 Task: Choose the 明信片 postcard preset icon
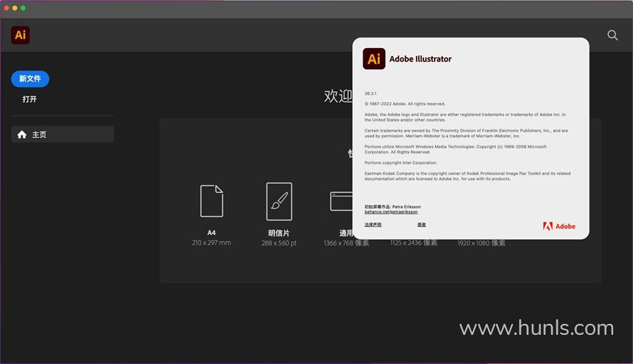pyautogui.click(x=279, y=201)
